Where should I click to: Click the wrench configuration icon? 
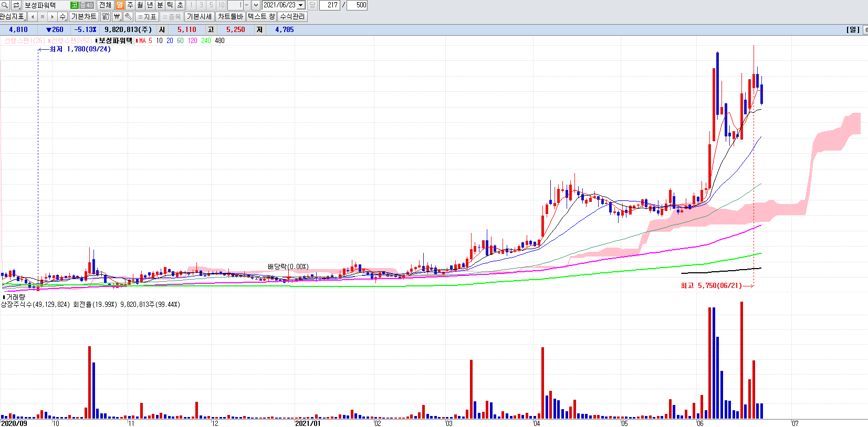point(128,17)
